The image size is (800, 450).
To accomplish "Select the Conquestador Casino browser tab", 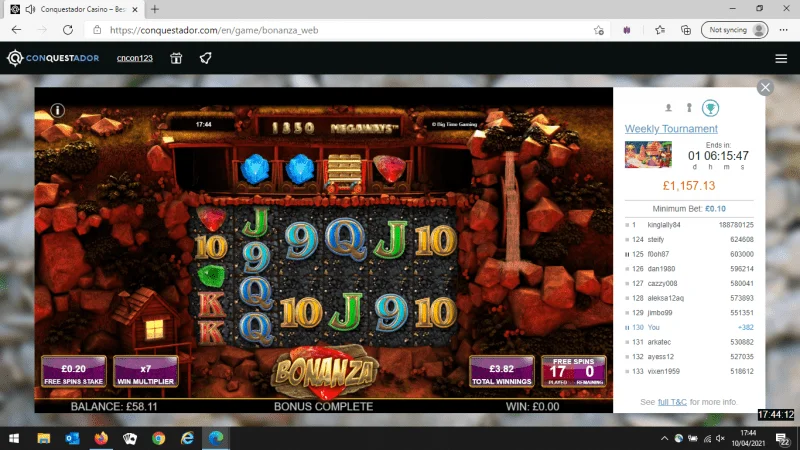I will tap(74, 9).
